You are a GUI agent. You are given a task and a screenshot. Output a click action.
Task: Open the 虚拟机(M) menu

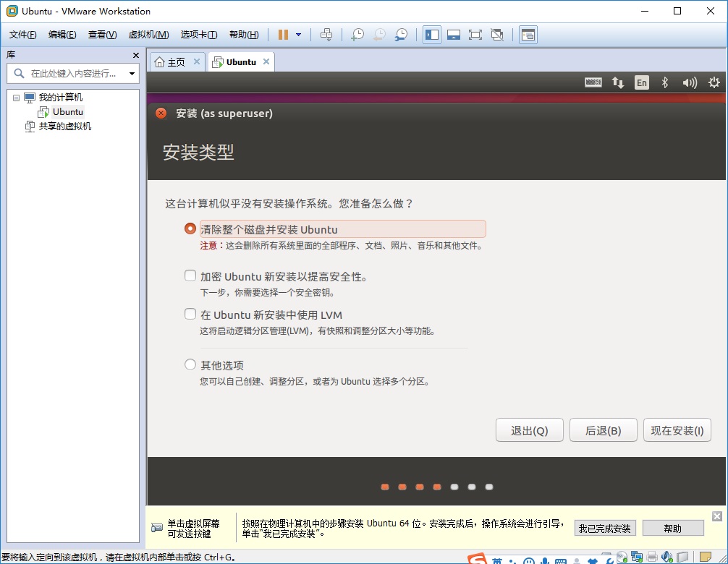coord(148,35)
